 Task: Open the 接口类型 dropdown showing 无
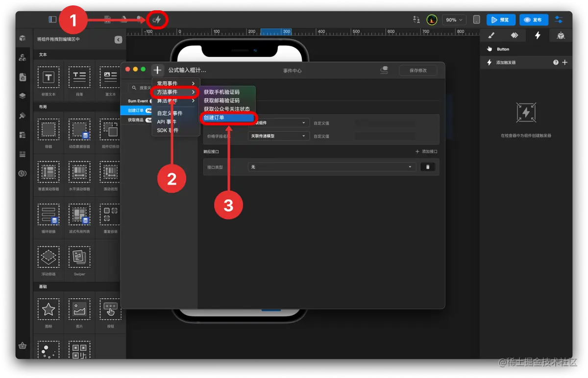(x=332, y=167)
